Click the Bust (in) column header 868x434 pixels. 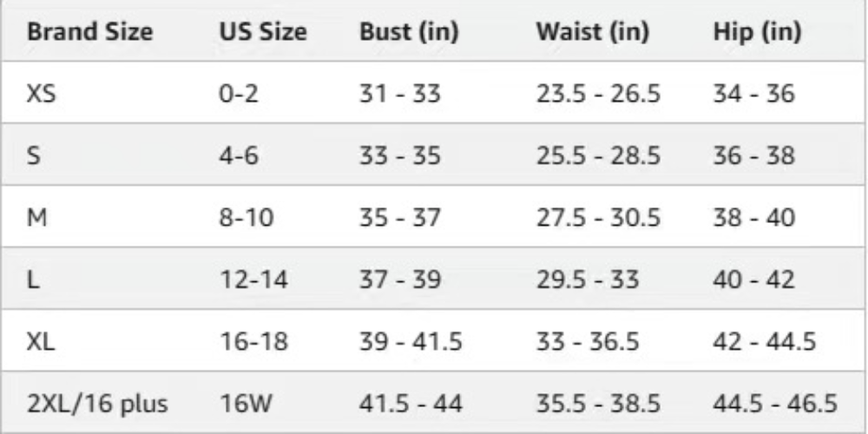point(409,32)
